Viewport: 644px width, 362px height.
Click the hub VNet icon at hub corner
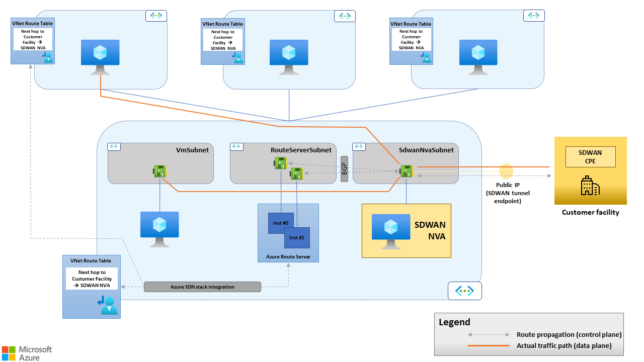[x=465, y=291]
